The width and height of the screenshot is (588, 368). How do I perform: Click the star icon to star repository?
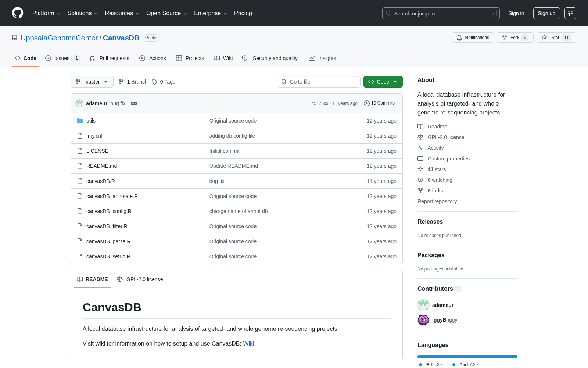[544, 38]
